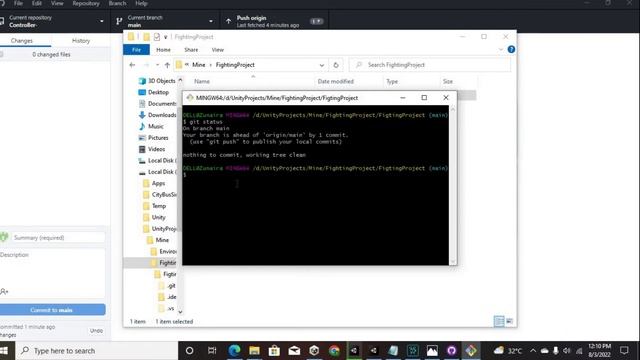Open Microsoft Store from taskbar
Screen dimensions: 640x360
pos(274,351)
